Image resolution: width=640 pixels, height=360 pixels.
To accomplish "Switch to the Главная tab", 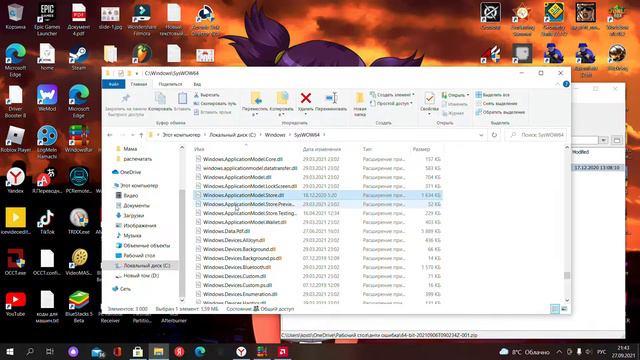I will 139,84.
